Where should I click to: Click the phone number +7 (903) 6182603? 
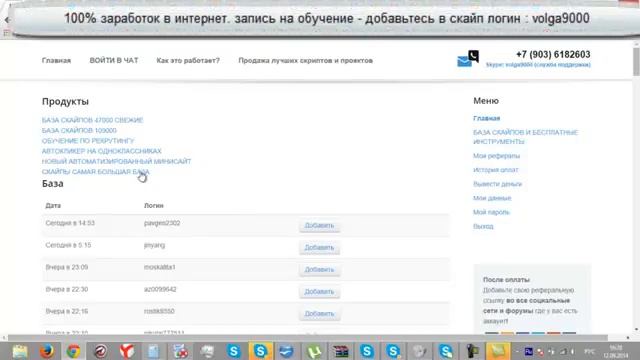point(553,54)
